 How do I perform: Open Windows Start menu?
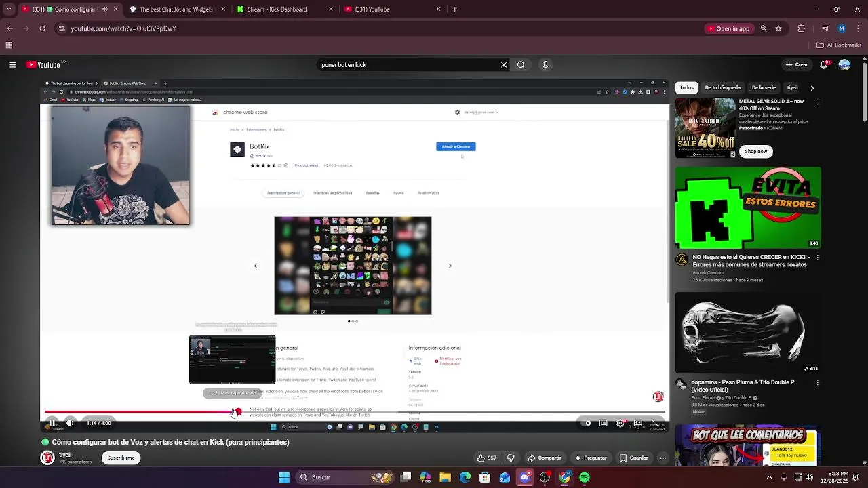(x=284, y=477)
